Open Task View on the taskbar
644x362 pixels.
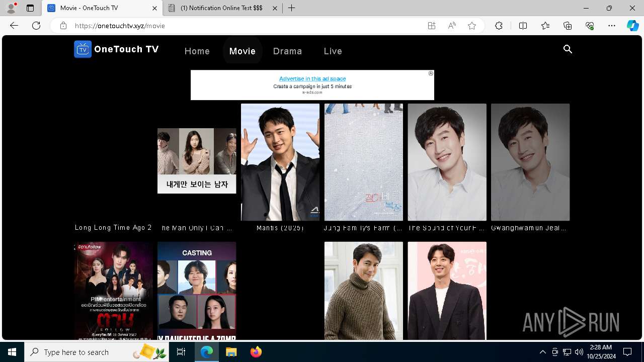[181, 352]
